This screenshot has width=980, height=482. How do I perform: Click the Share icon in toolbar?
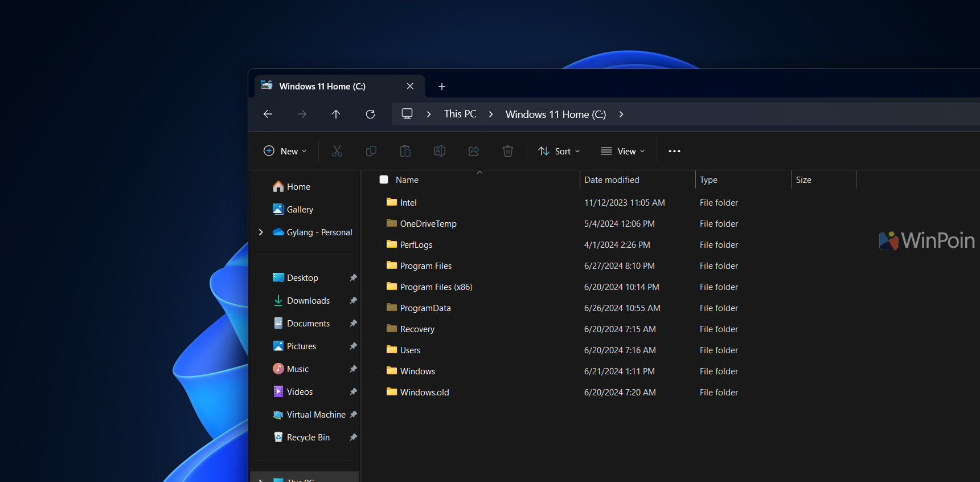pos(474,151)
